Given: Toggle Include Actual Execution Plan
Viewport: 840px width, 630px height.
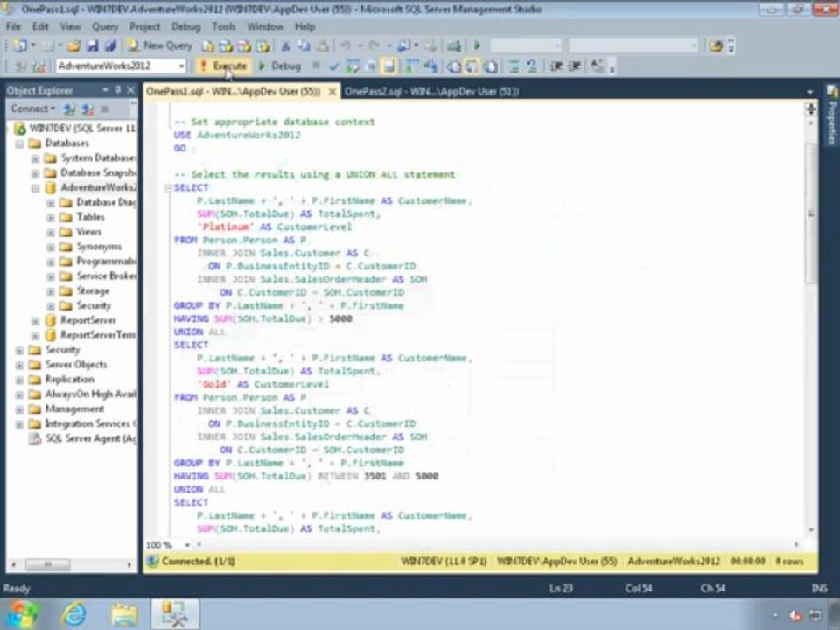Looking at the screenshot, I should 411,66.
